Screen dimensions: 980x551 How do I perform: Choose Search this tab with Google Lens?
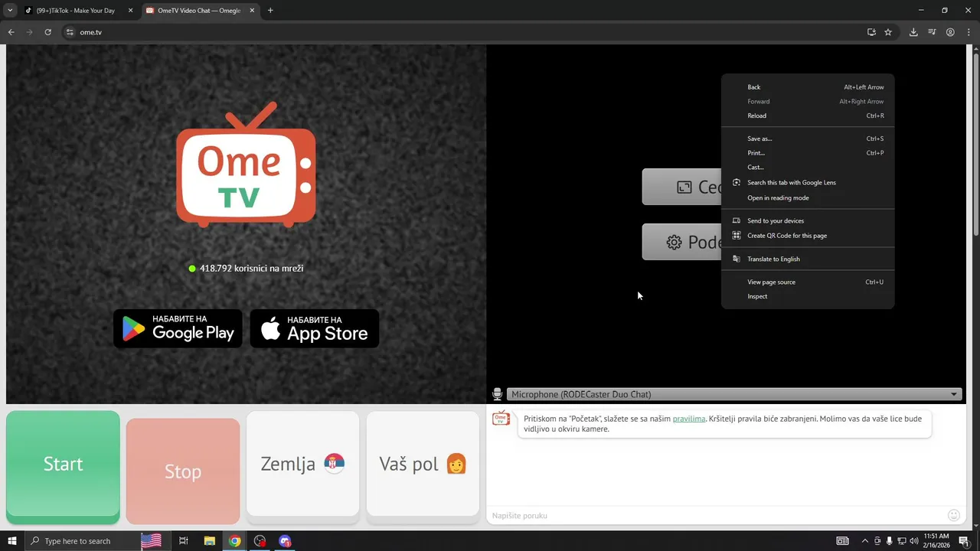pos(808,182)
